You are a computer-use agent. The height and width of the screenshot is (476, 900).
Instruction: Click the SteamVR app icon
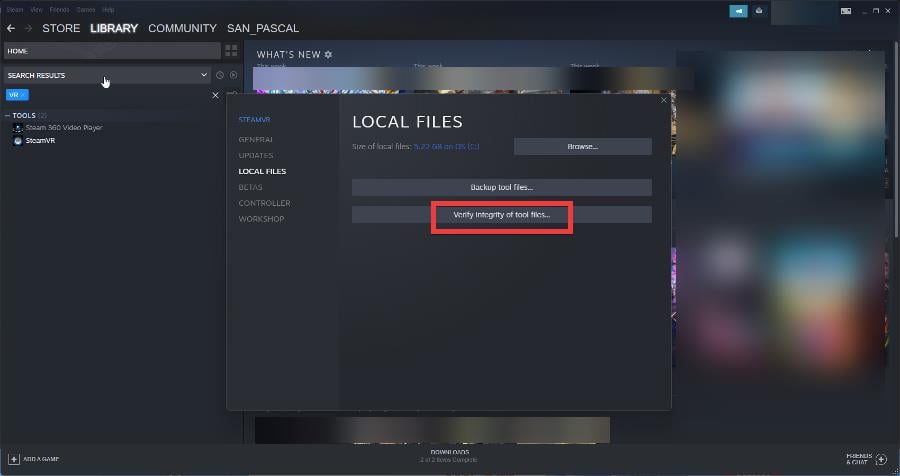[x=18, y=141]
